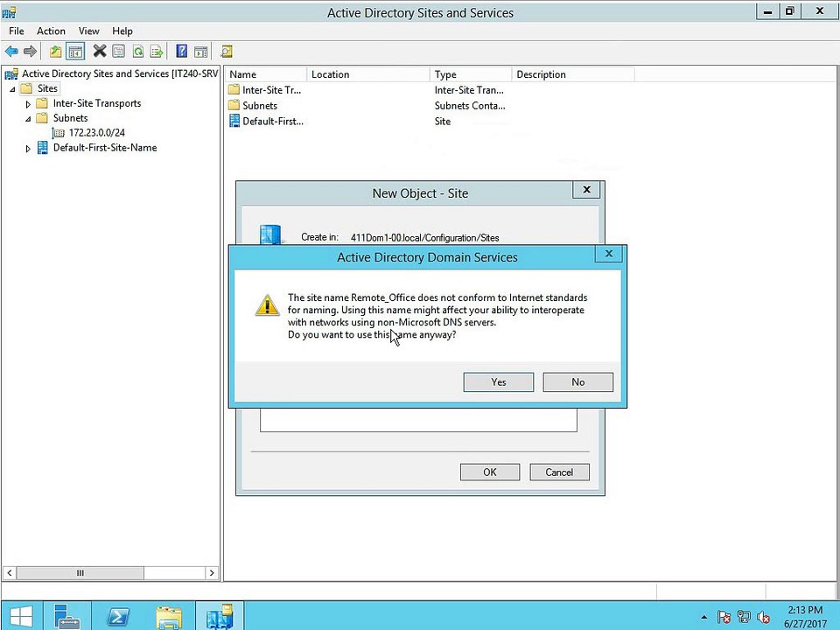840x630 pixels.
Task: Click No in the warning dialog
Action: [578, 382]
